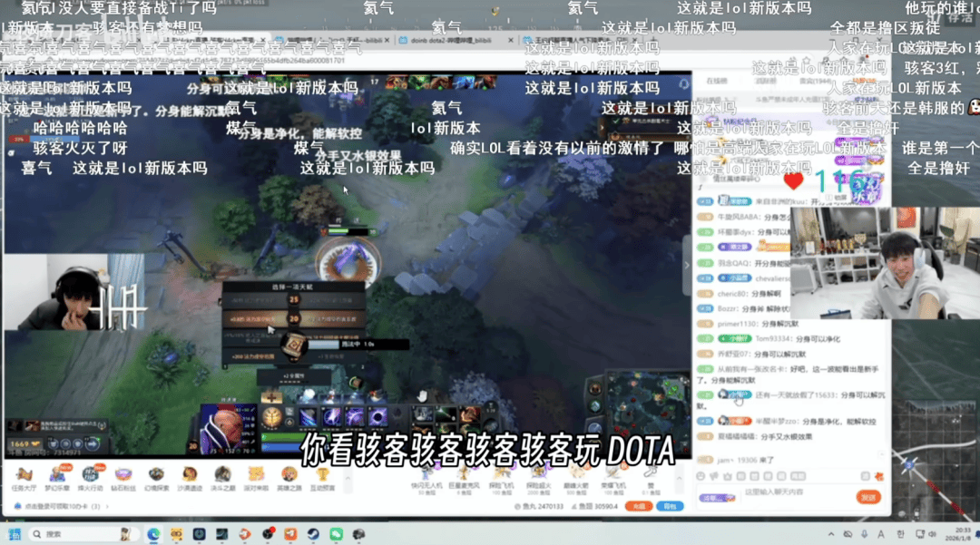Click the 充值 recharge button

tap(640, 506)
